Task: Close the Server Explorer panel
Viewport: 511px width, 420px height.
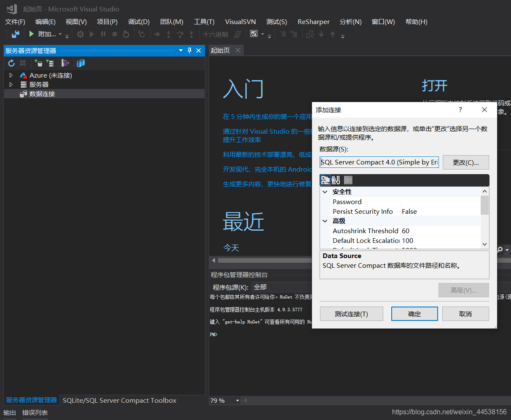Action: (199, 51)
